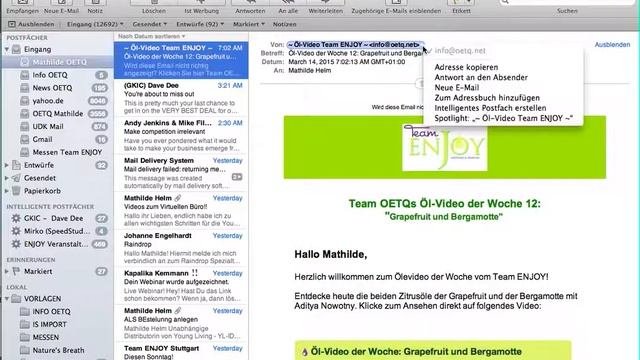640x360 pixels.
Task: Click the Empfangen toolbar button
Action: [22, 7]
